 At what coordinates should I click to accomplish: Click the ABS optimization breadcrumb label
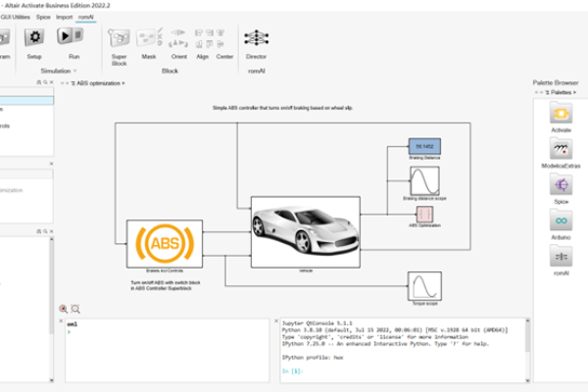(x=98, y=83)
